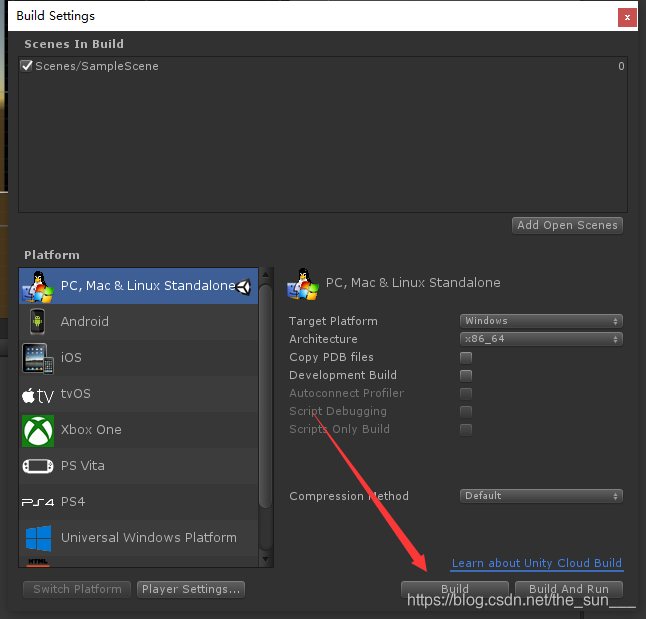Click the Scenes In Build heading
646x619 pixels.
point(74,44)
